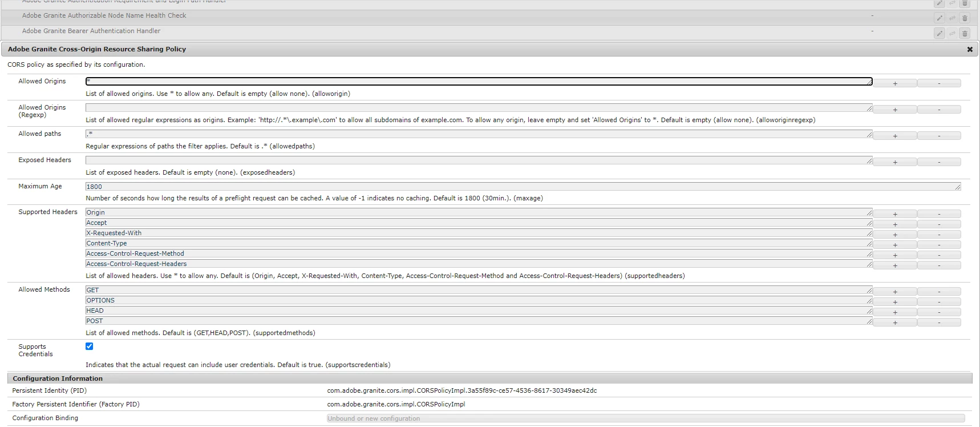This screenshot has height=427, width=980.
Task: Delete Authorizable Node Name Health Check configuration
Action: point(965,18)
